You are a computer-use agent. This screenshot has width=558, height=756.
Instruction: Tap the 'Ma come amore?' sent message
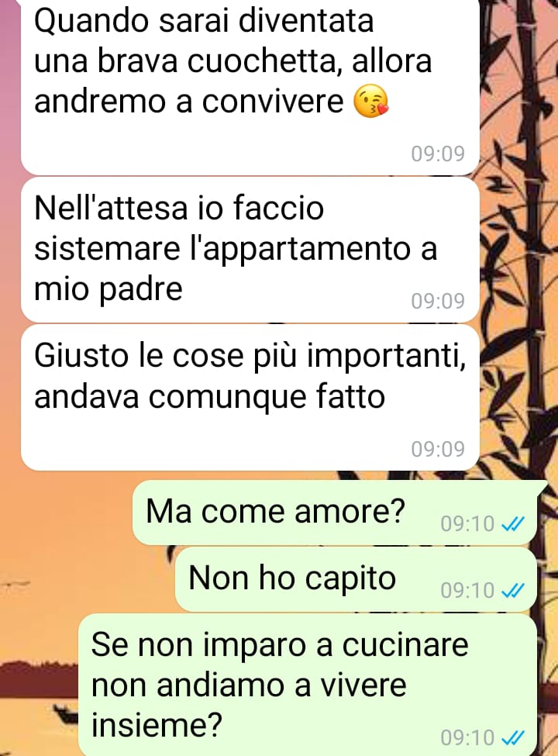335,513
